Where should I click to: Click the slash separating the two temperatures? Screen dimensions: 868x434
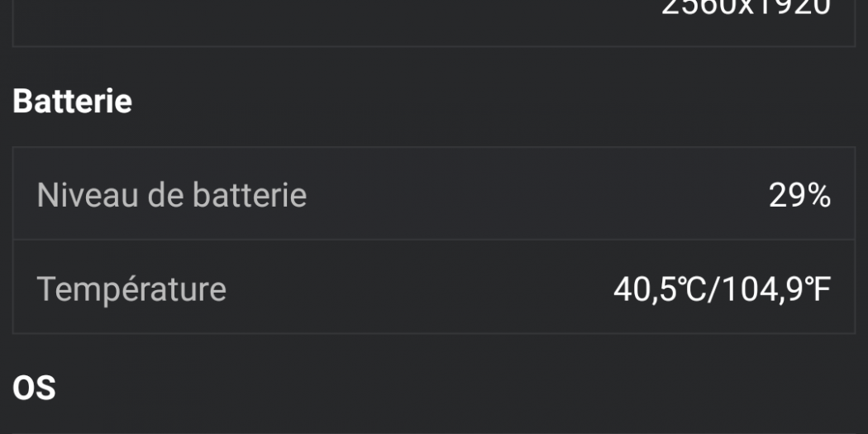point(704,289)
